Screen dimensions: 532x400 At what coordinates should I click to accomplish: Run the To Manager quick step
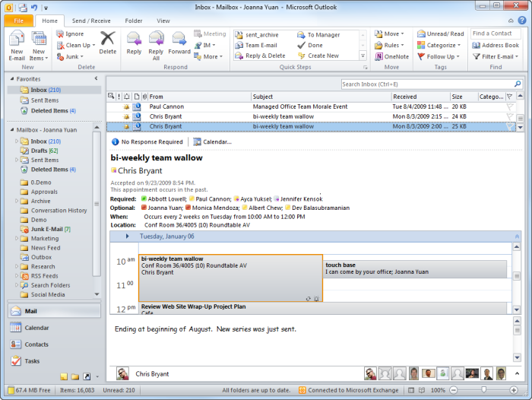tap(318, 35)
